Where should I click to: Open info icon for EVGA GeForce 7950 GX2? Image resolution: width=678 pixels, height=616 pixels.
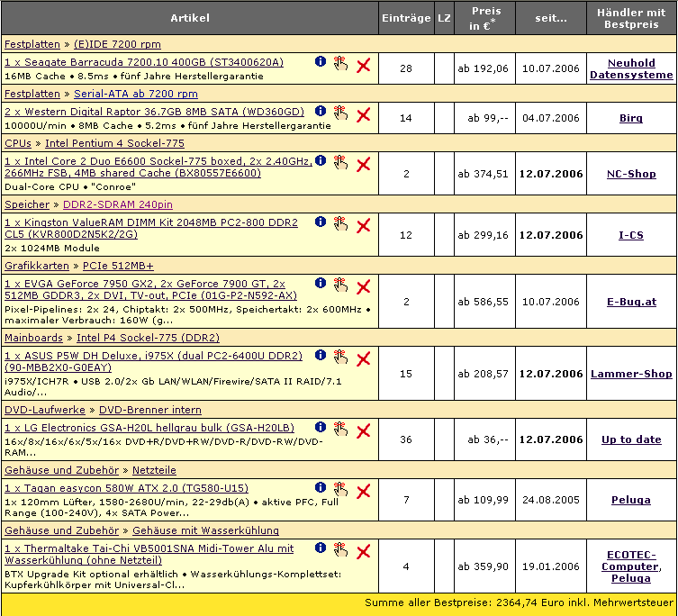[x=320, y=284]
